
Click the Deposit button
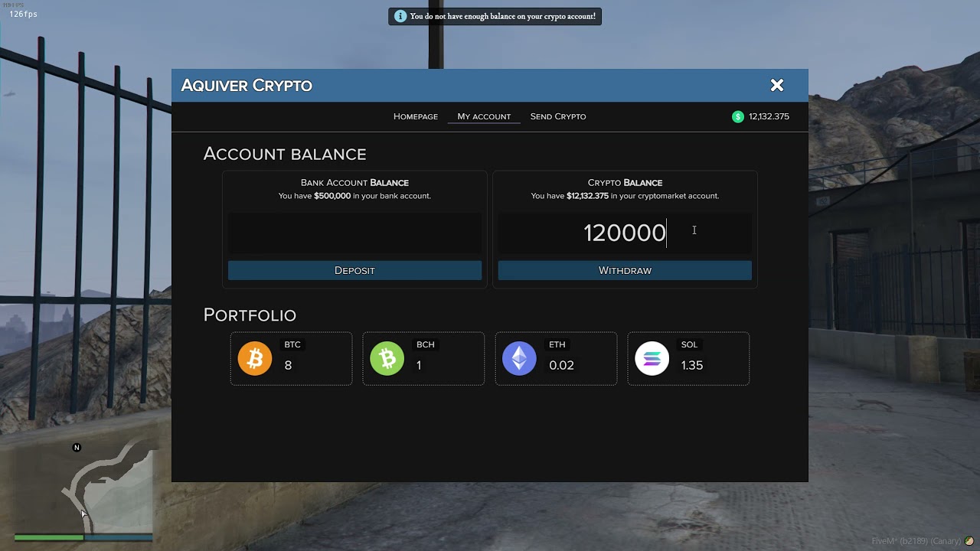tap(354, 270)
